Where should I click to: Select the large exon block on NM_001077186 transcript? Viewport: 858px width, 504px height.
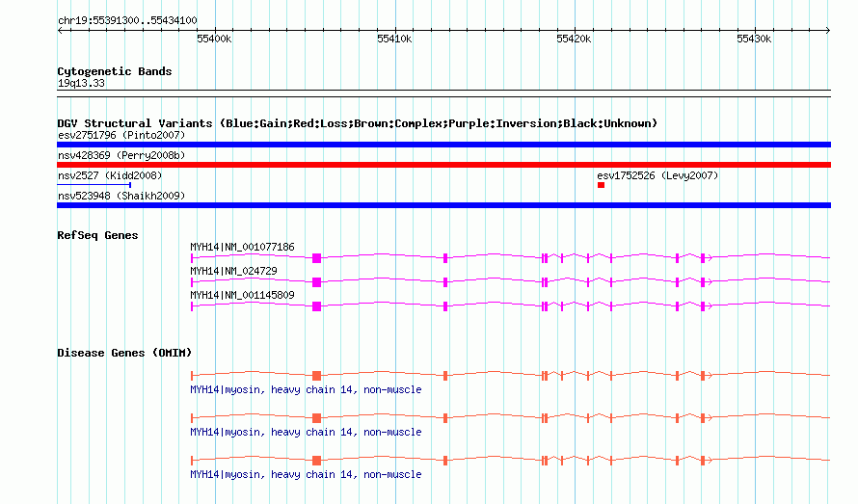click(x=316, y=257)
